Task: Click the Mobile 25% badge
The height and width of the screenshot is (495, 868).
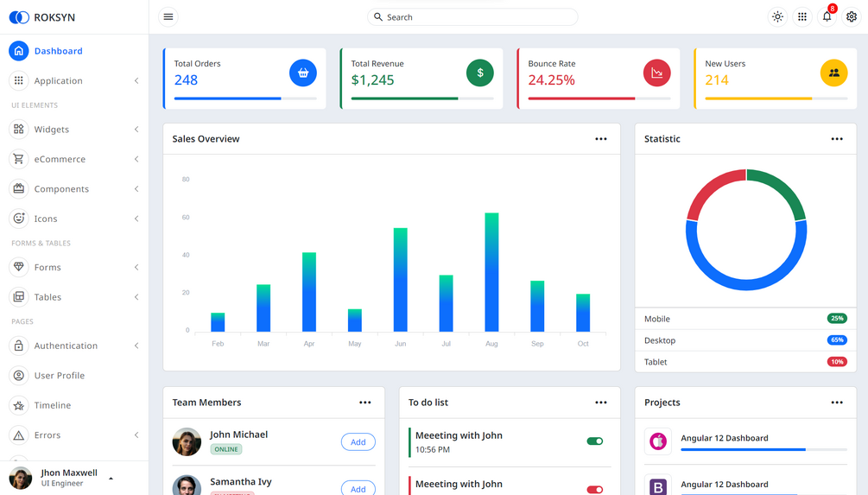Action: 837,319
